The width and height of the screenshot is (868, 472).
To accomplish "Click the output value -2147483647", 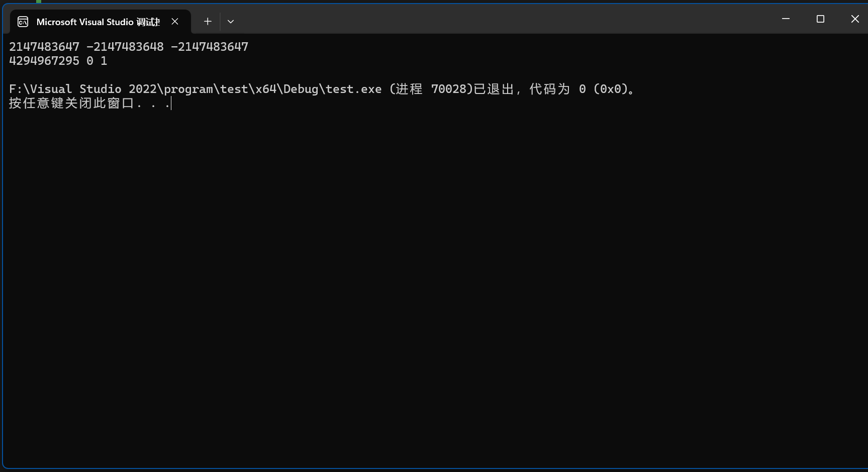I will 210,47.
